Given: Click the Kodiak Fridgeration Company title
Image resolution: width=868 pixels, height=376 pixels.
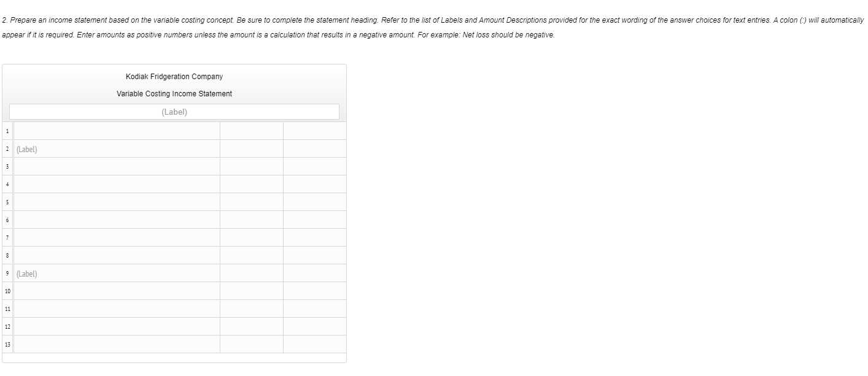Looking at the screenshot, I should (x=174, y=77).
